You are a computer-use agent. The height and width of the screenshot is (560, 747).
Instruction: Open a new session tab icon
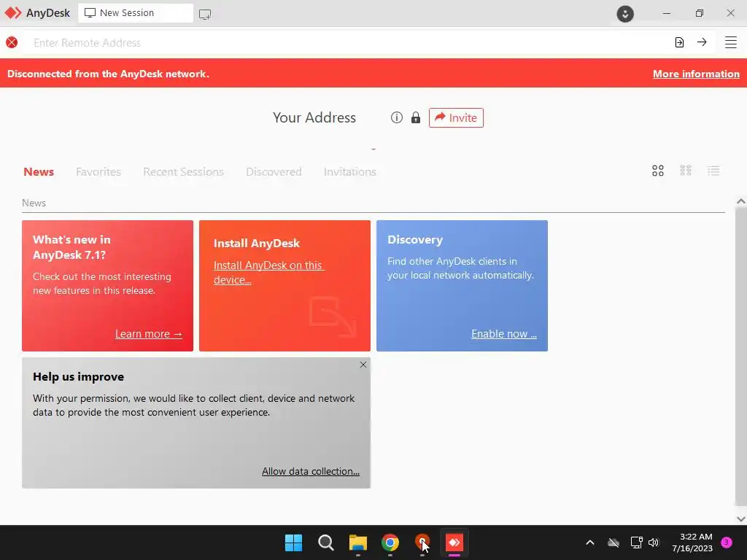click(205, 14)
